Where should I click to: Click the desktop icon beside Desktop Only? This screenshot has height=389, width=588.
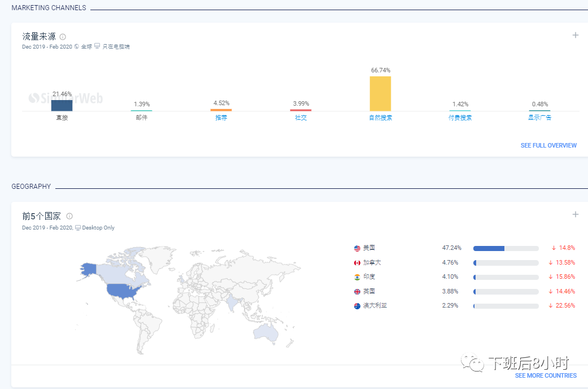[77, 228]
